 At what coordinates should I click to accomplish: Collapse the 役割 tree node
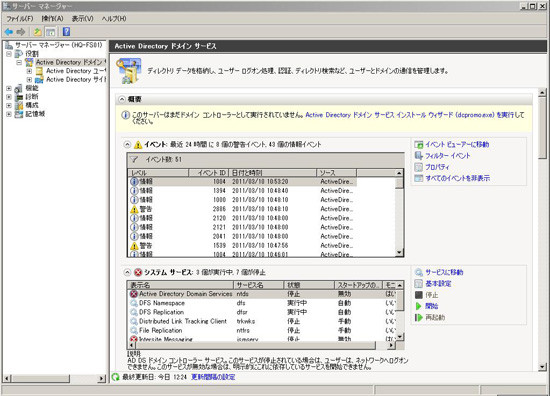(x=9, y=54)
